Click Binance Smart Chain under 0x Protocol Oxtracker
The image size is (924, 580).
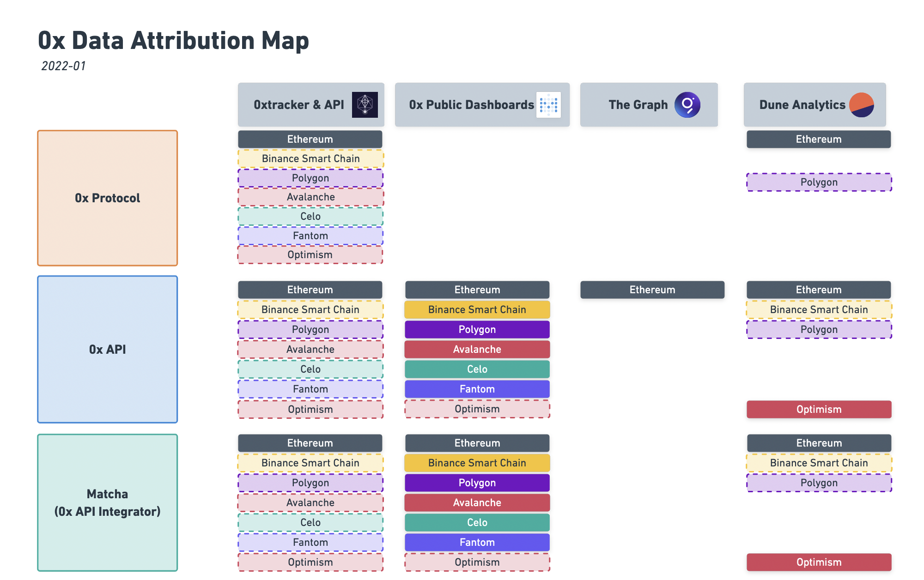(311, 159)
